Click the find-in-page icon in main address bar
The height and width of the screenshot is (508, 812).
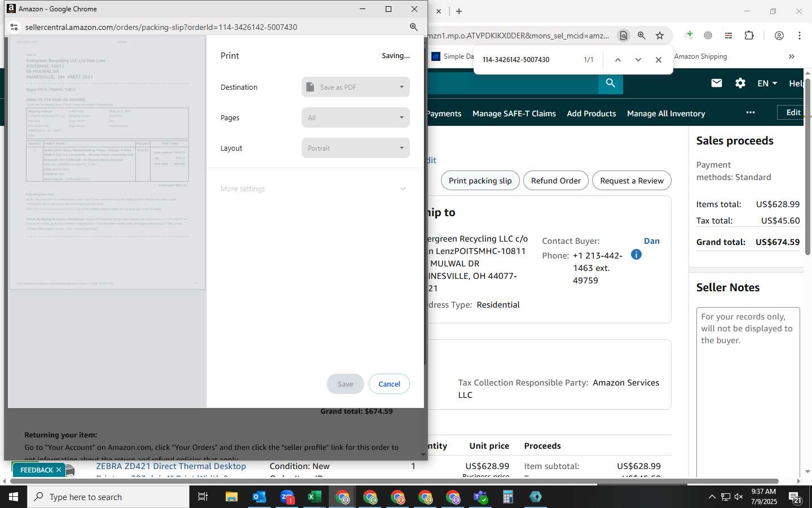pyautogui.click(x=624, y=36)
